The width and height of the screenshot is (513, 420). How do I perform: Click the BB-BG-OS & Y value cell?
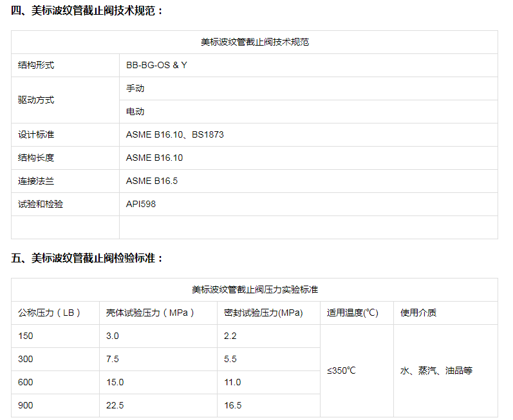click(156, 66)
